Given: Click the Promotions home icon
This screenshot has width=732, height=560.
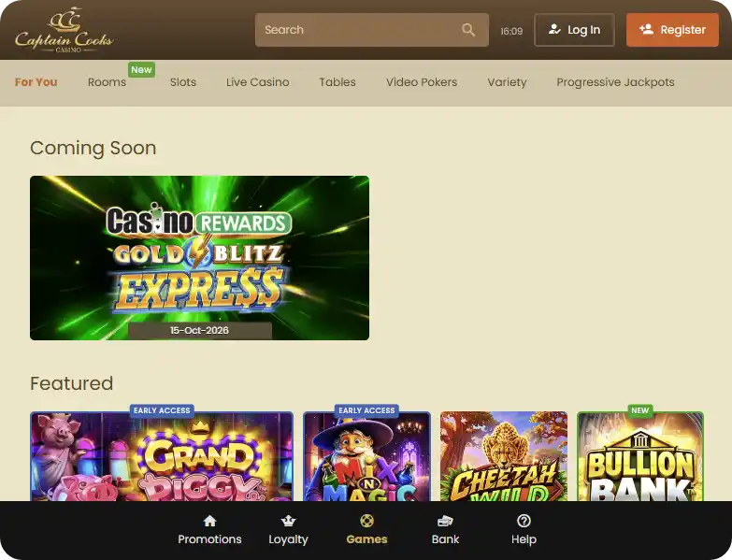Looking at the screenshot, I should pyautogui.click(x=209, y=521).
